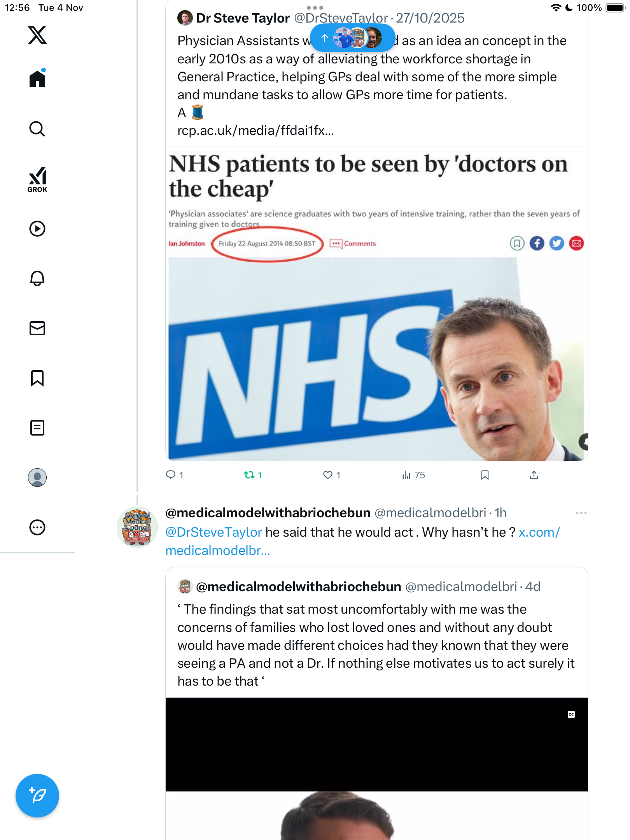Open more options for medicalmodelbri reply
This screenshot has width=630, height=840.
pyautogui.click(x=581, y=513)
